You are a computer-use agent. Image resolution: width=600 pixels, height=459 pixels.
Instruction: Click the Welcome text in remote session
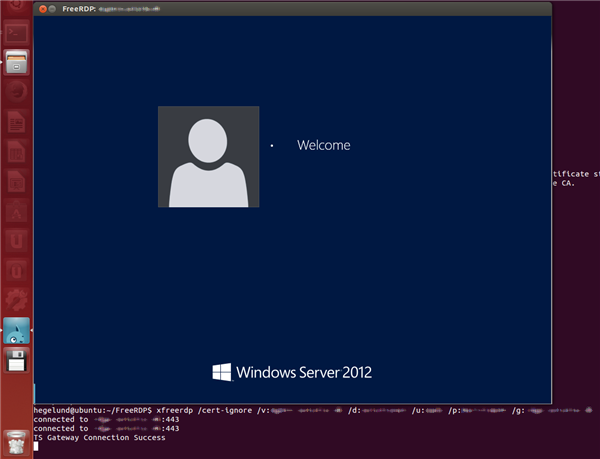click(x=324, y=145)
